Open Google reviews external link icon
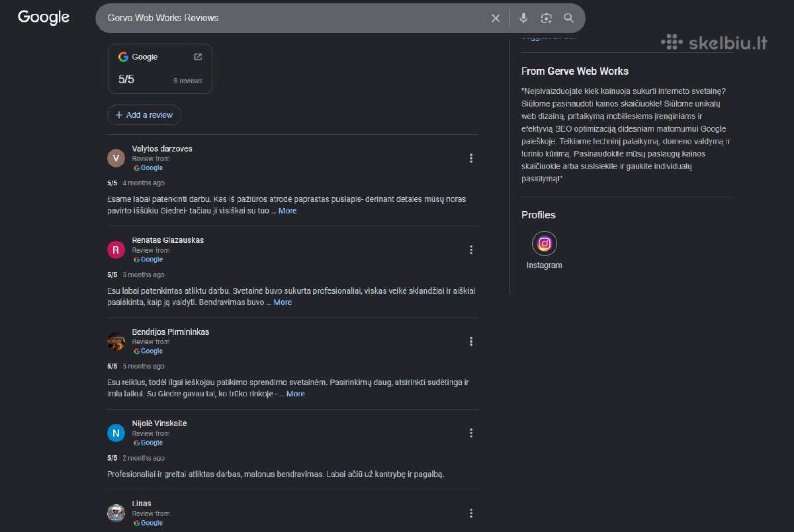Screen dimensions: 794x532 point(198,57)
